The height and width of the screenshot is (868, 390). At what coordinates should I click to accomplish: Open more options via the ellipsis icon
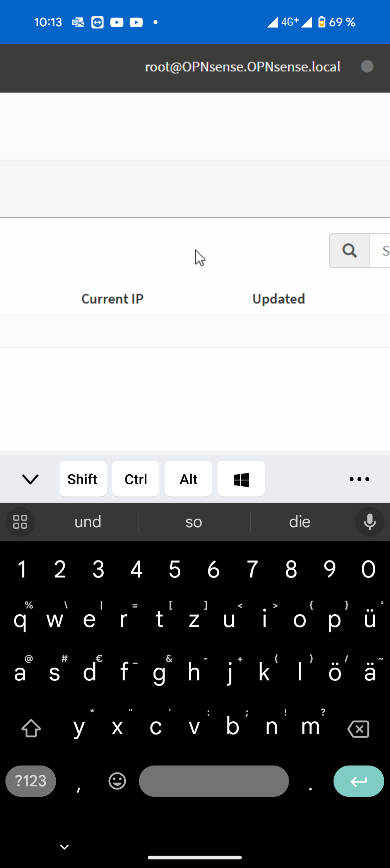tap(359, 479)
